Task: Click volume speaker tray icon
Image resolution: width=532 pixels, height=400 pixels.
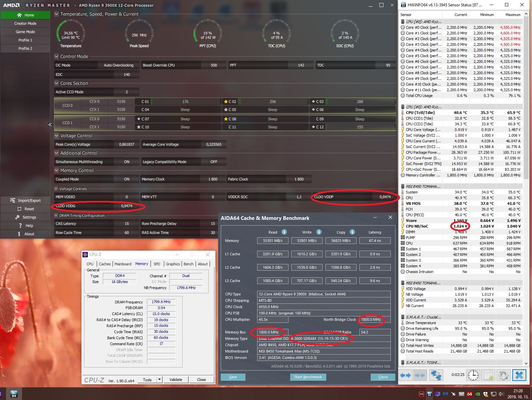Action: (502, 394)
